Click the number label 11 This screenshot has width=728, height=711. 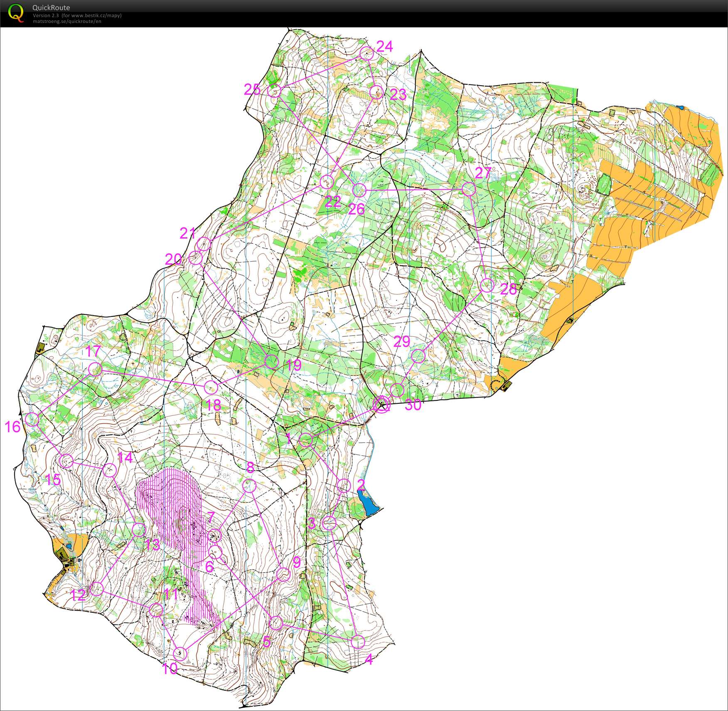coord(170,595)
